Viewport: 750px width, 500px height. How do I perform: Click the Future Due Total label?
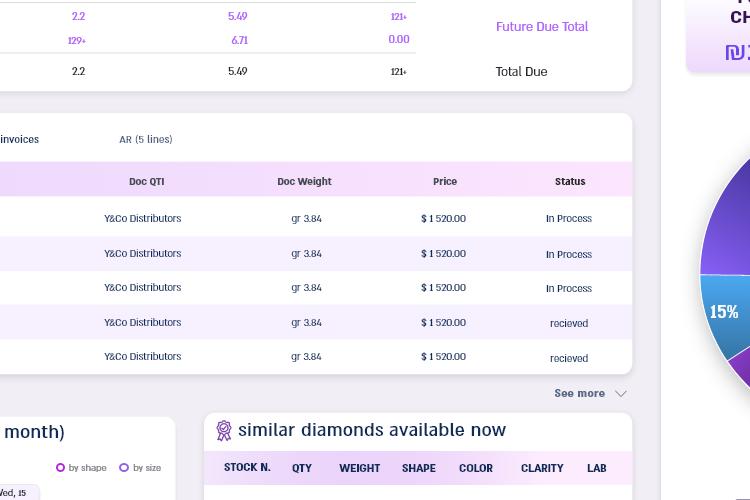pos(542,26)
